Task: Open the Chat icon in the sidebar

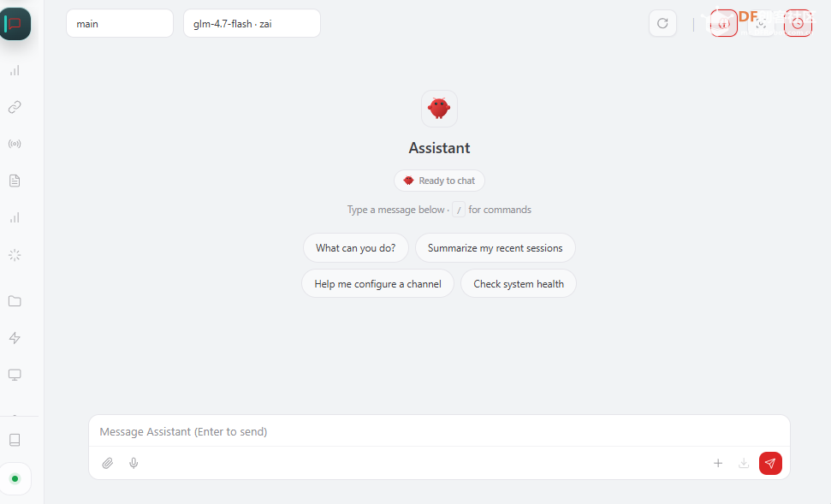Action: point(15,24)
